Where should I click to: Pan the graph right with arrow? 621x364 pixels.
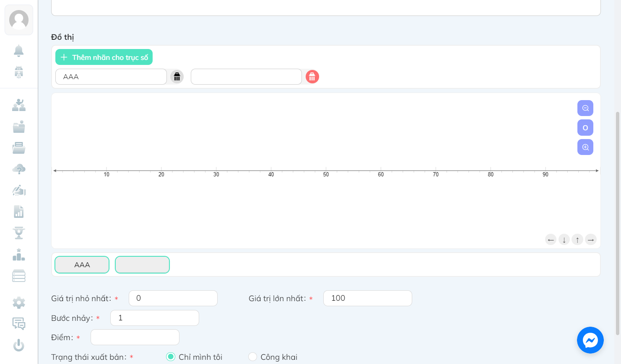tap(591, 240)
